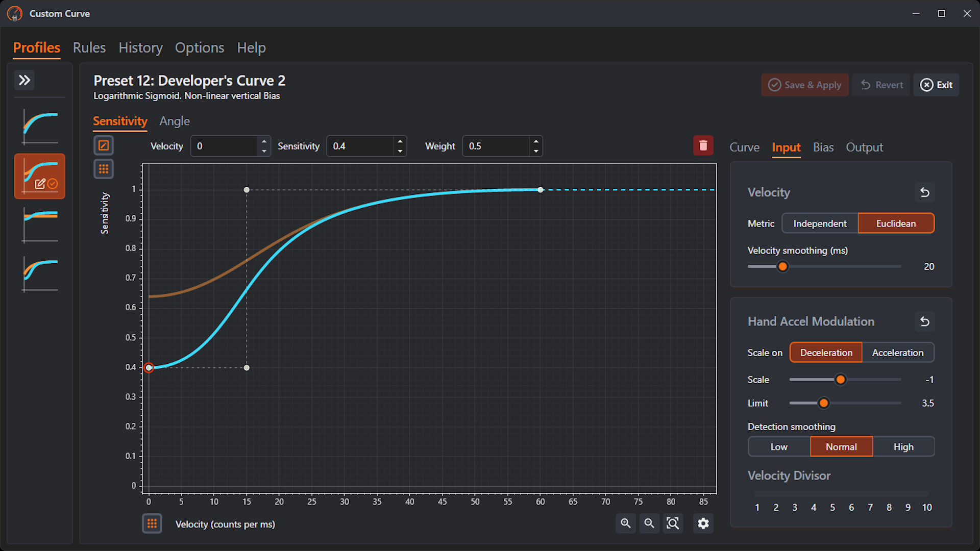Image resolution: width=980 pixels, height=551 pixels.
Task: Click the Velocity smoothing slider handle
Action: [x=782, y=266]
